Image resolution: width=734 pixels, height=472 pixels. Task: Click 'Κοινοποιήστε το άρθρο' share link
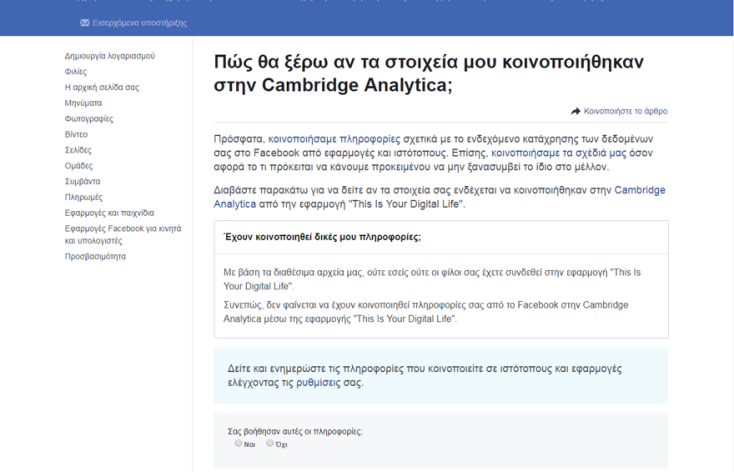click(626, 111)
